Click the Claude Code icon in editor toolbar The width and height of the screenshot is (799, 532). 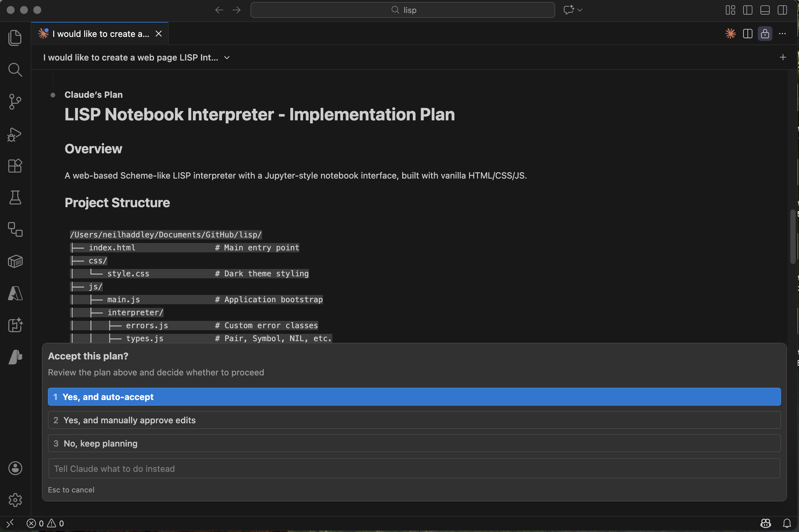point(730,34)
